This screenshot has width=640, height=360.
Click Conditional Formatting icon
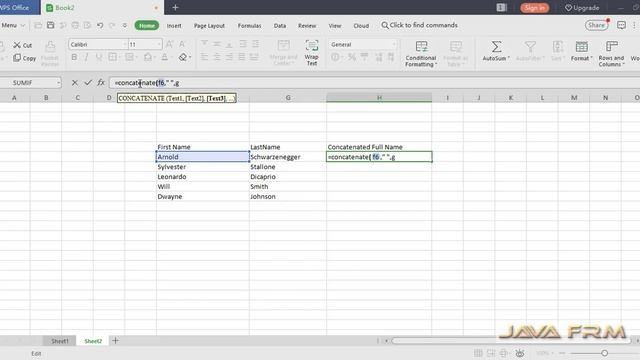click(421, 46)
